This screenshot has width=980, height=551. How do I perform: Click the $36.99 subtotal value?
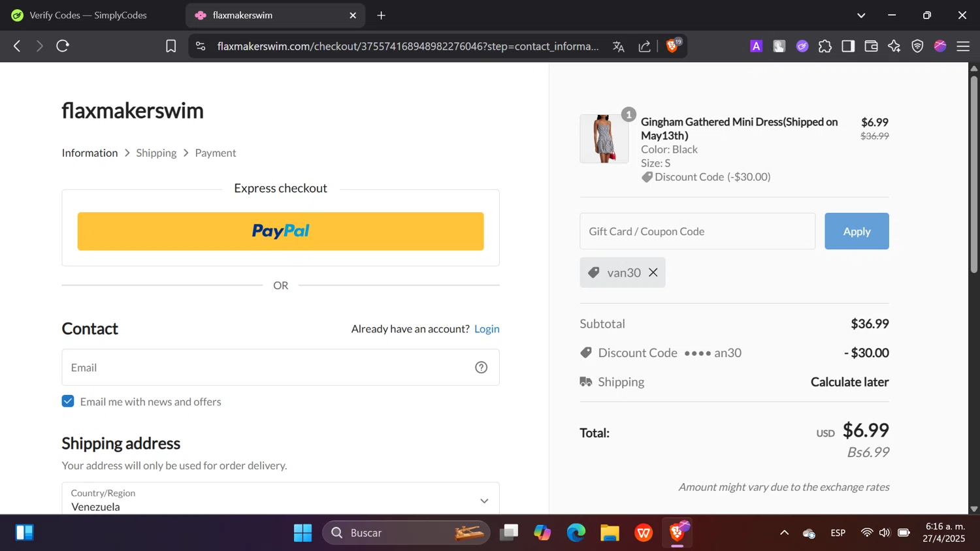coord(870,324)
